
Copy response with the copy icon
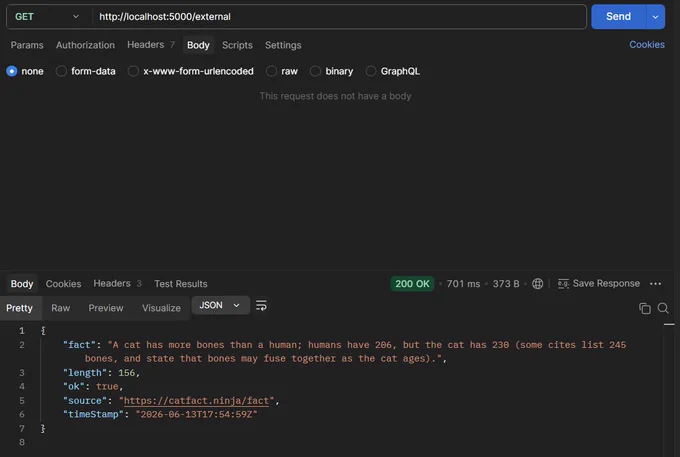645,308
